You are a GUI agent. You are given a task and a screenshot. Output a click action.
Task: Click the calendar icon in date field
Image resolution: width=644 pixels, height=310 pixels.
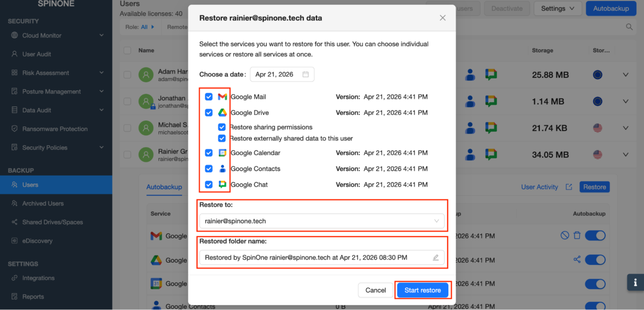(x=305, y=74)
